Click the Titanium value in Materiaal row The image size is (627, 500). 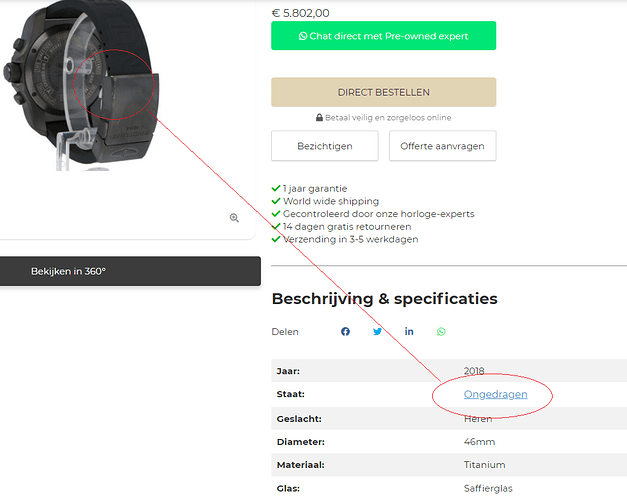pos(485,464)
